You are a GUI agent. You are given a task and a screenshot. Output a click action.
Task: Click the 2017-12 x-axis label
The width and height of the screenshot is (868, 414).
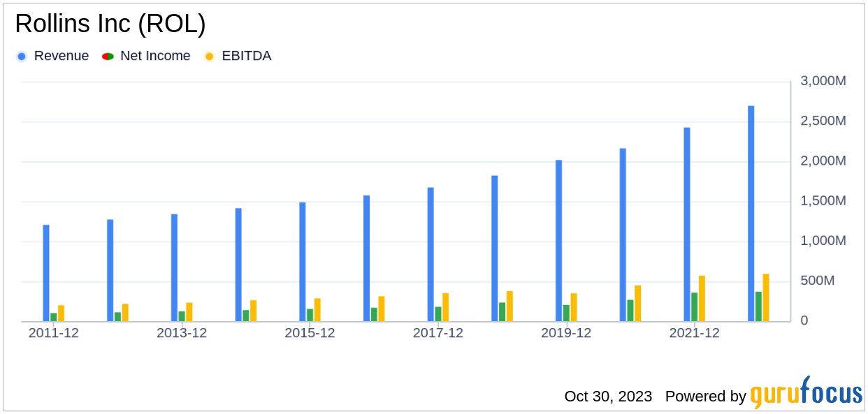click(x=437, y=334)
